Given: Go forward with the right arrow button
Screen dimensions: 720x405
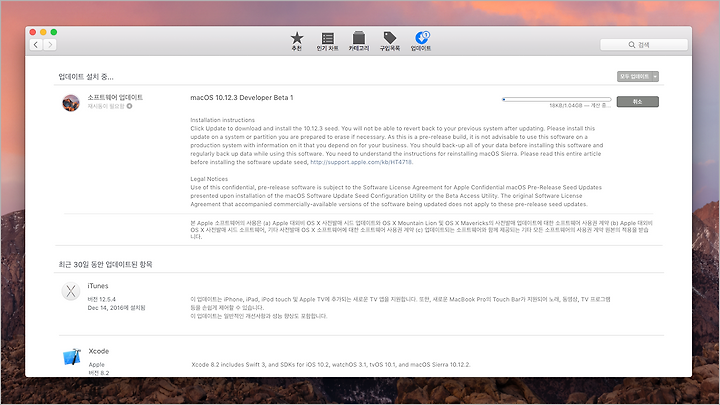Looking at the screenshot, I should (x=50, y=45).
